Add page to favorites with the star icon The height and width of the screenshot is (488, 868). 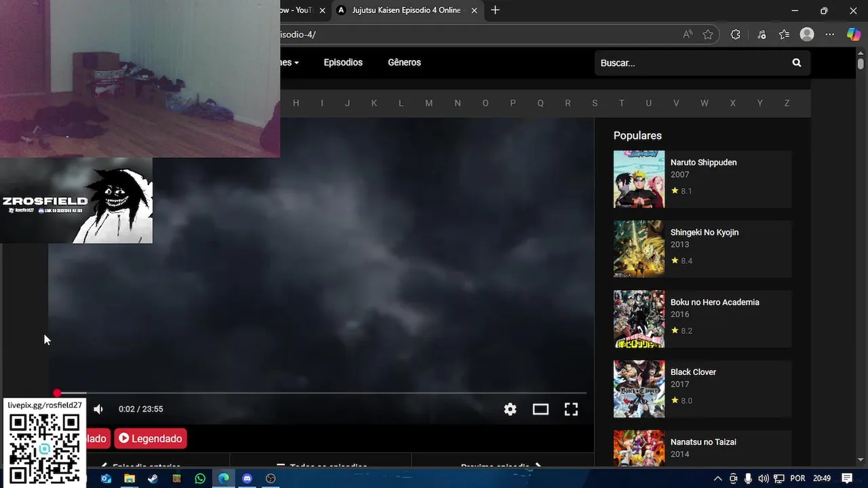pos(708,35)
